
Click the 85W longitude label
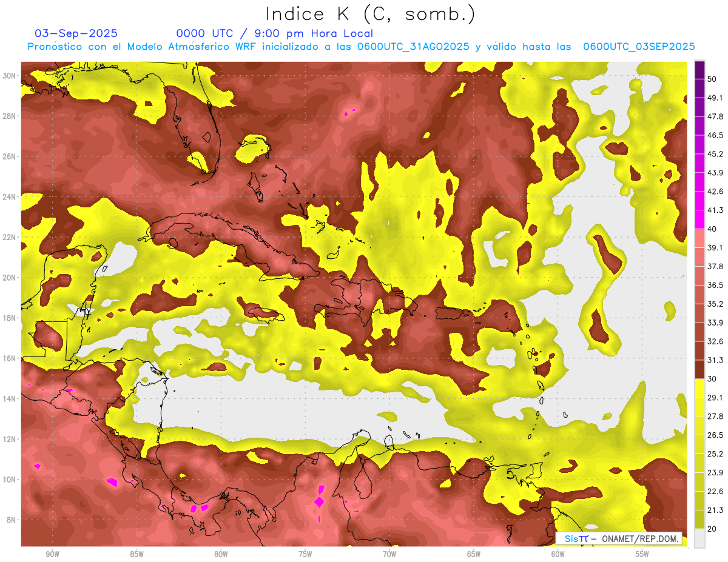coord(136,554)
